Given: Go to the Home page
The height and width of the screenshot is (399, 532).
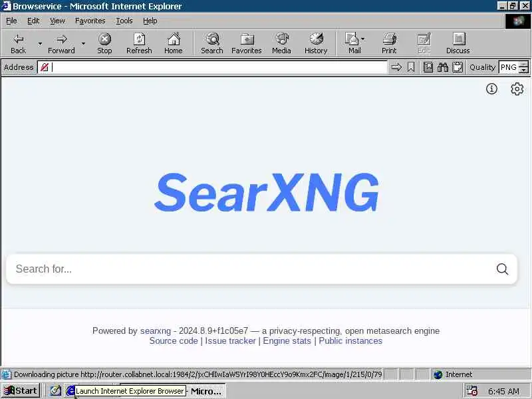Looking at the screenshot, I should tap(174, 43).
